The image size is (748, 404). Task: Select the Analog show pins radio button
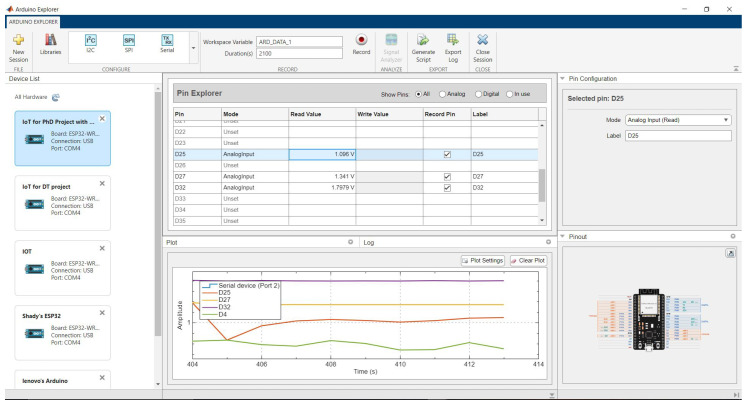442,94
